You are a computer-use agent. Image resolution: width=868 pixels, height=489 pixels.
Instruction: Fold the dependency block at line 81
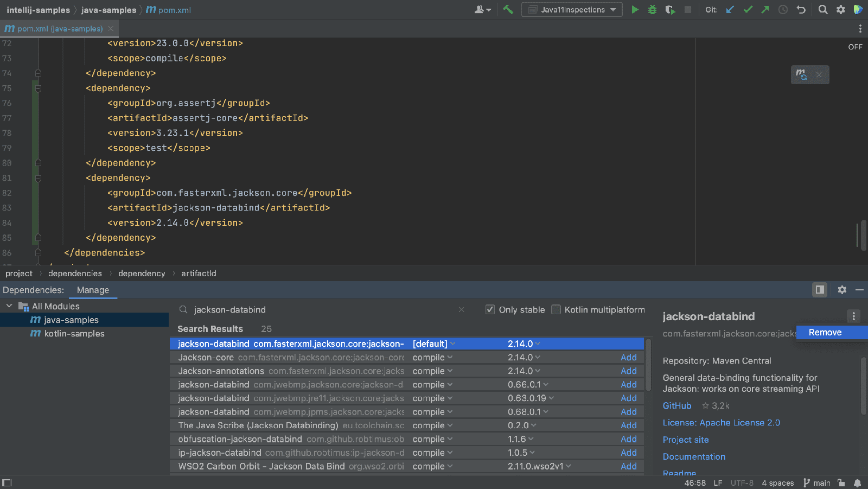[38, 178]
